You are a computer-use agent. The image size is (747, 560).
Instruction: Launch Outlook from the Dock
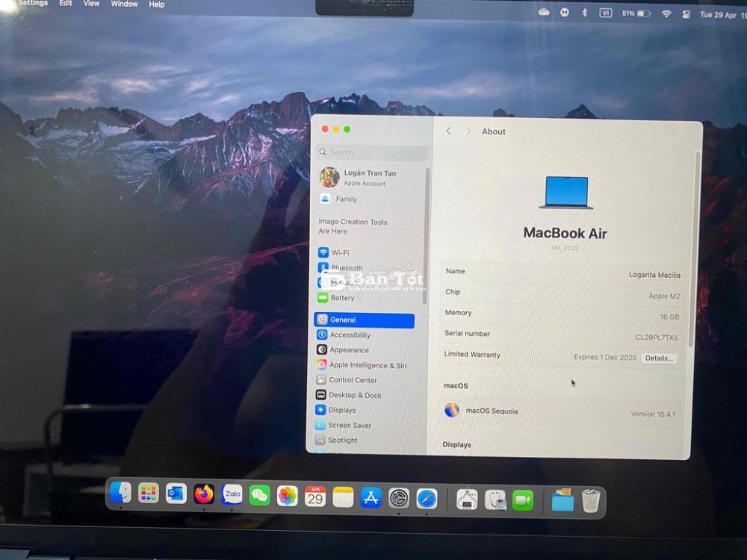point(176,494)
